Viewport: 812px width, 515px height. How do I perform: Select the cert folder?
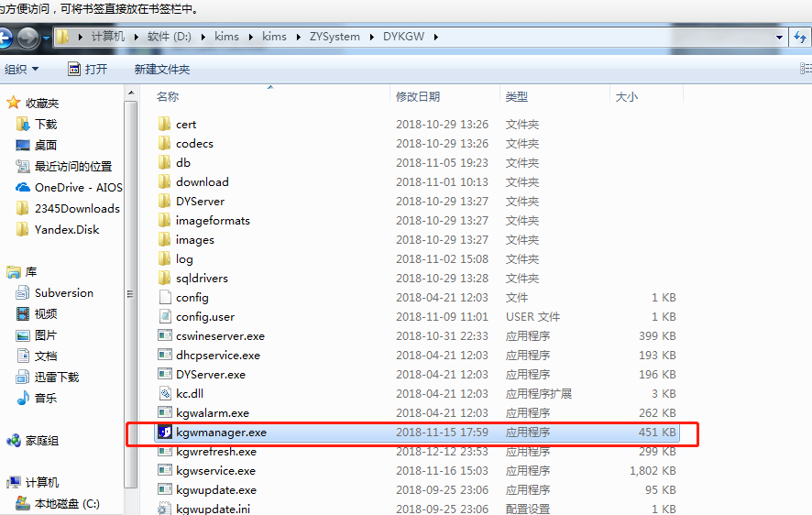(x=186, y=125)
